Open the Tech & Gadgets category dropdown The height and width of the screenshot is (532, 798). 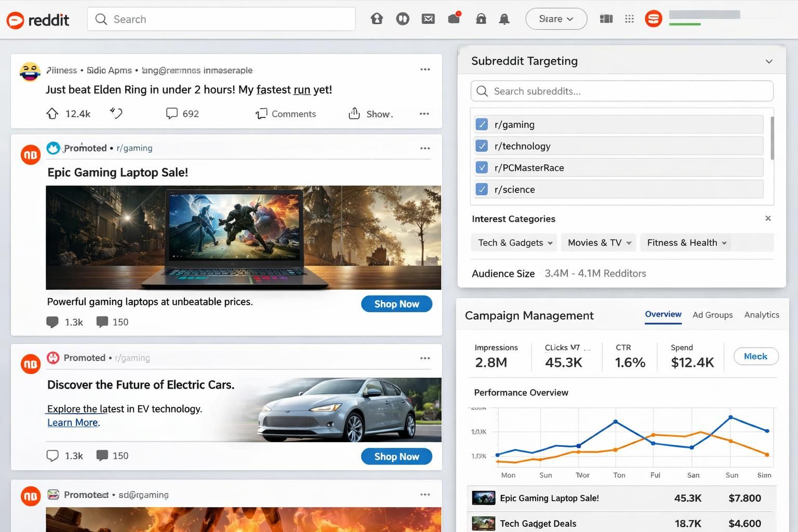click(x=514, y=243)
